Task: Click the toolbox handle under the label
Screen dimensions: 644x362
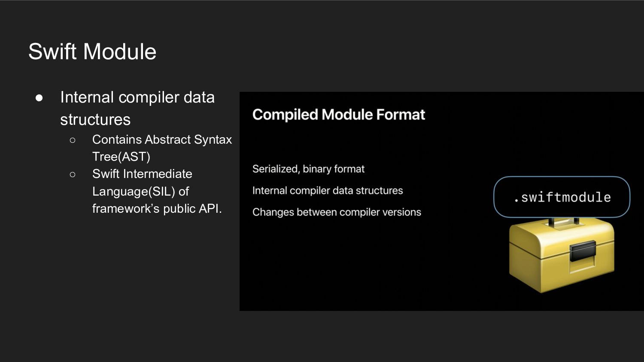Action: pyautogui.click(x=564, y=222)
